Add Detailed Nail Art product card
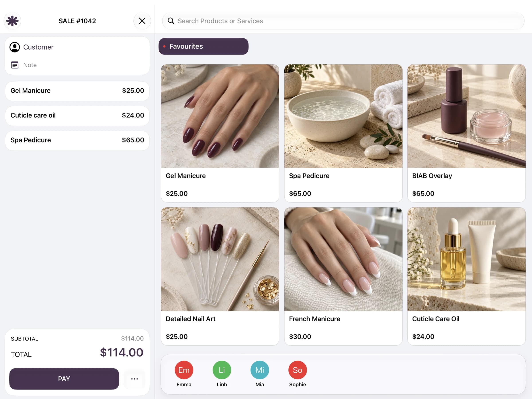Screen dimensions: 532x399 tap(220, 276)
